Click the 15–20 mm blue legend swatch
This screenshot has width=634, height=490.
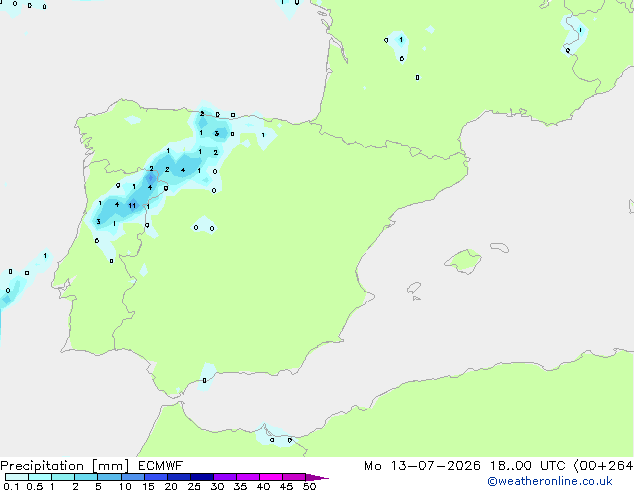click(x=155, y=477)
